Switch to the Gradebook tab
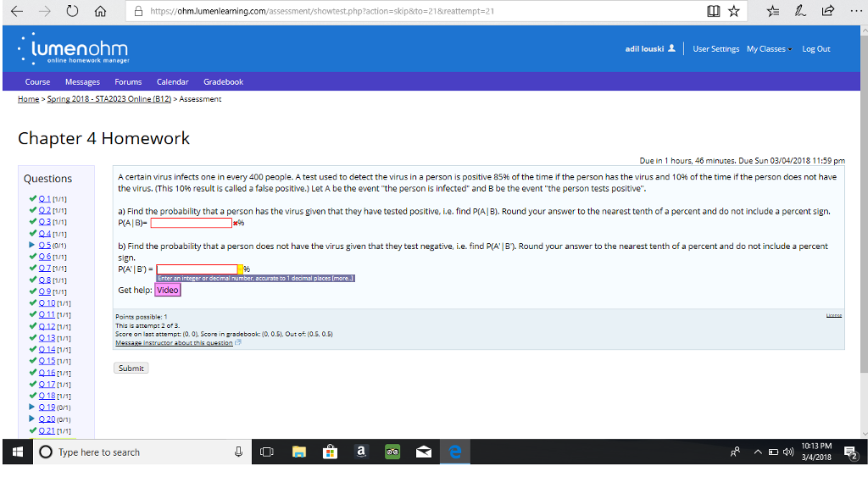Screen dimensions: 868x488 [x=223, y=81]
